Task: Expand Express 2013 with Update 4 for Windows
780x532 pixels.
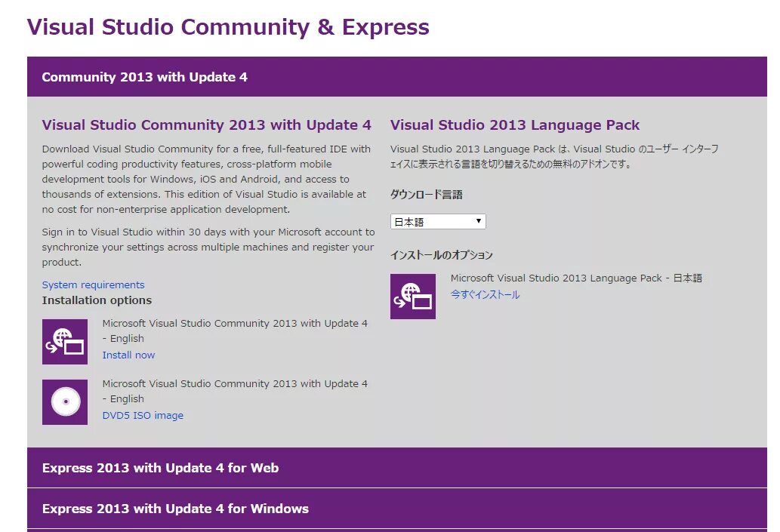Action: [x=397, y=509]
